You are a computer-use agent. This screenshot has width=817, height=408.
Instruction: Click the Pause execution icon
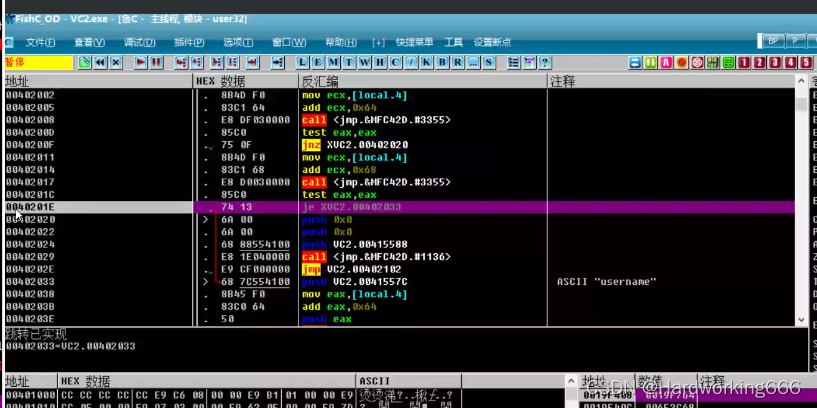point(156,63)
